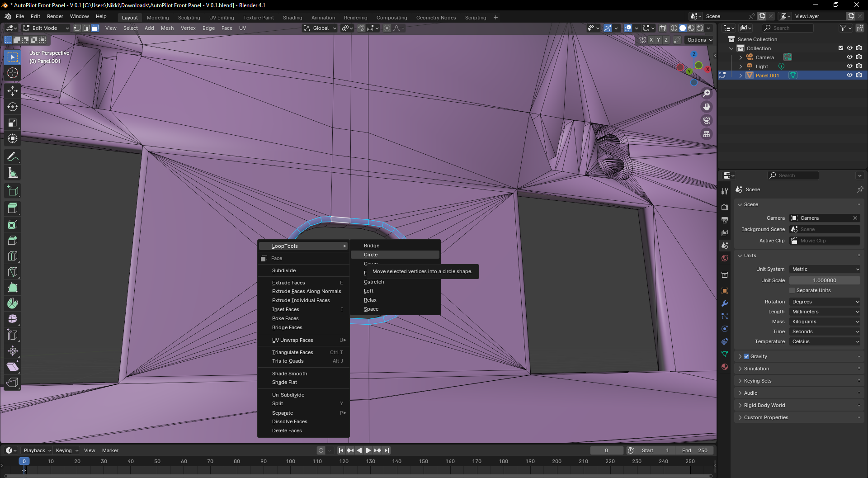Click the Unit Scale value field
868x478 pixels.
pos(825,280)
